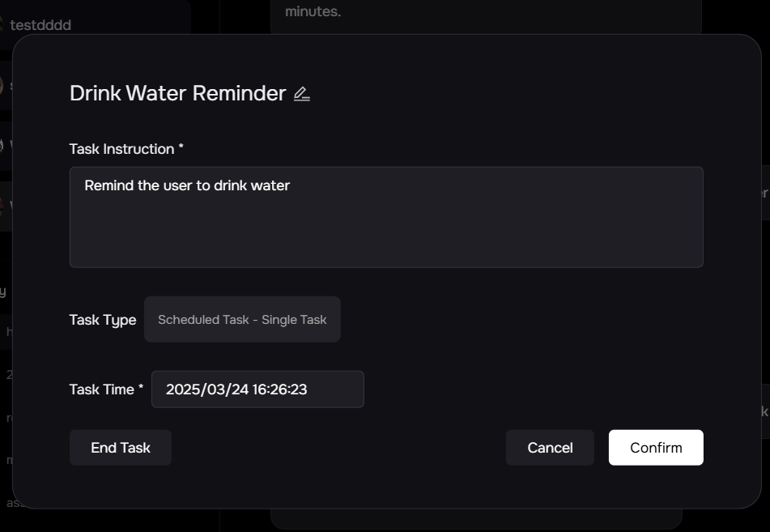This screenshot has width=770, height=532.
Task: Focus the empty area of the Task Instruction box
Action: pyautogui.click(x=385, y=235)
